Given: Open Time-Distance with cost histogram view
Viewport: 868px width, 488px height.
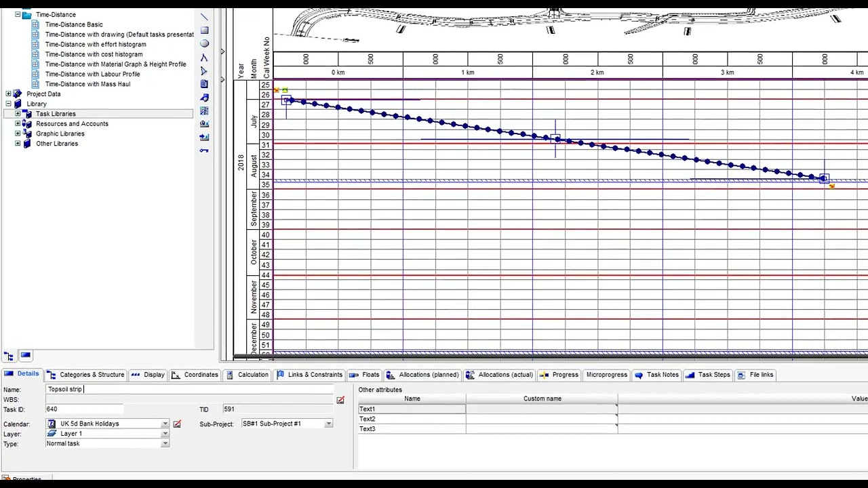Looking at the screenshot, I should click(x=94, y=54).
